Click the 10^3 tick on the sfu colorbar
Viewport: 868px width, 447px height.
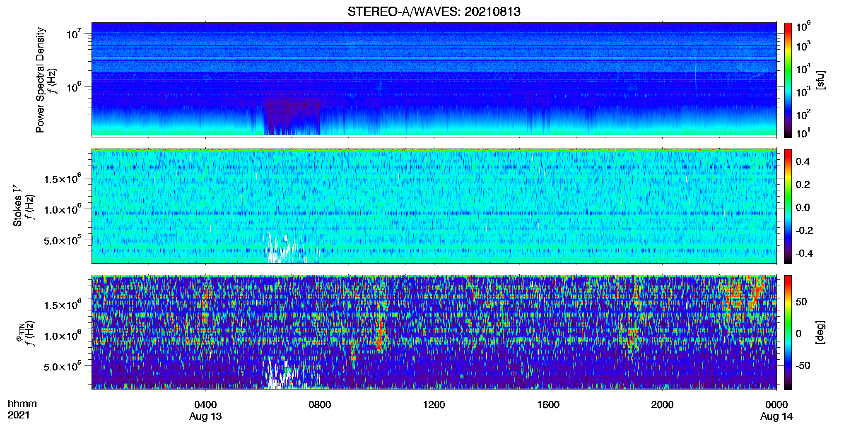[x=803, y=91]
